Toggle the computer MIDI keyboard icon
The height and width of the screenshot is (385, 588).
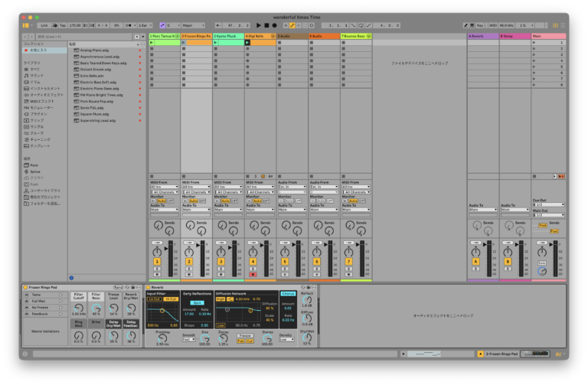click(x=472, y=25)
